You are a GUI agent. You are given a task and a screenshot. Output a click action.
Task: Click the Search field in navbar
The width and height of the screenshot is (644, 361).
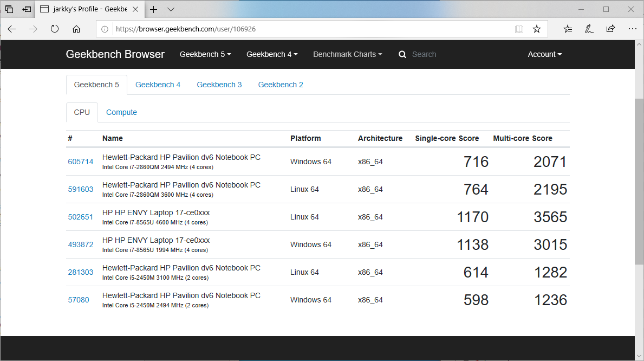coord(444,54)
